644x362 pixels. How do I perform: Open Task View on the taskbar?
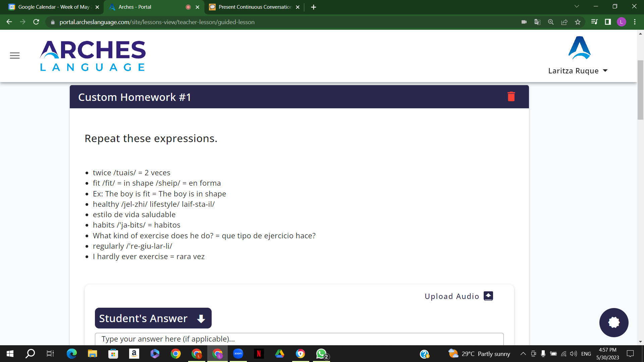click(50, 354)
